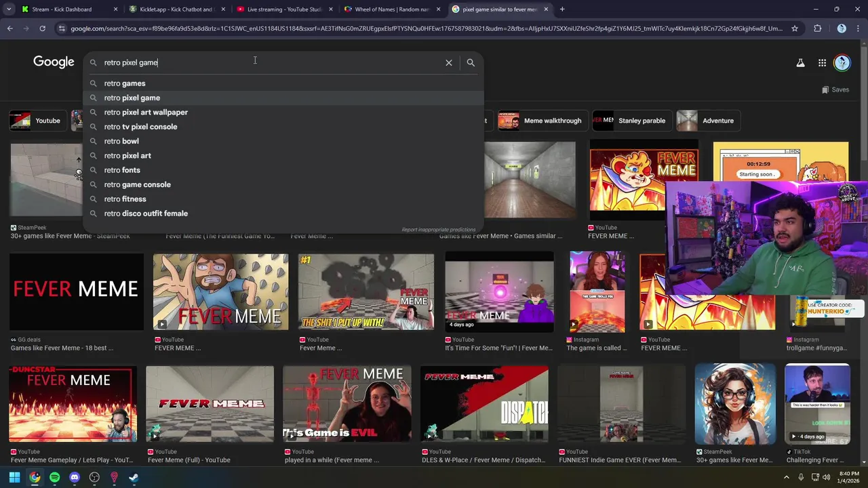This screenshot has height=488, width=868.
Task: Filter images by Meme walkthrough chip
Action: point(543,121)
